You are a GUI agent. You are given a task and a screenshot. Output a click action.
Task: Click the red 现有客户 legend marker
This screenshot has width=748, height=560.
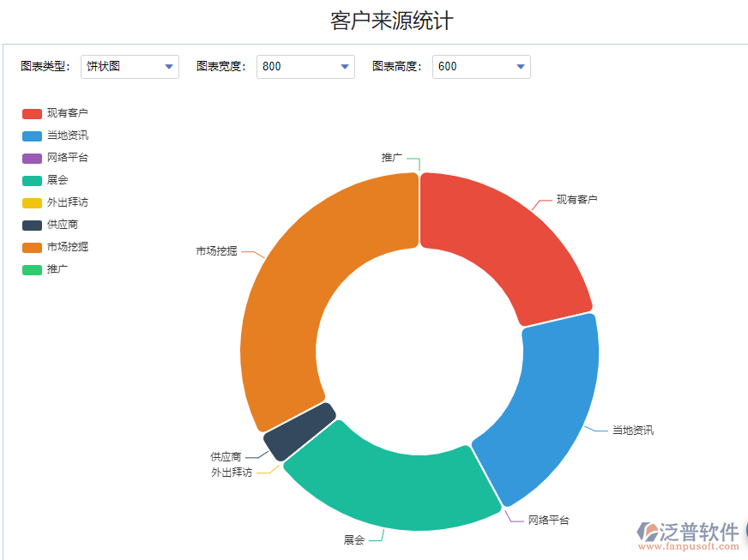pos(32,113)
